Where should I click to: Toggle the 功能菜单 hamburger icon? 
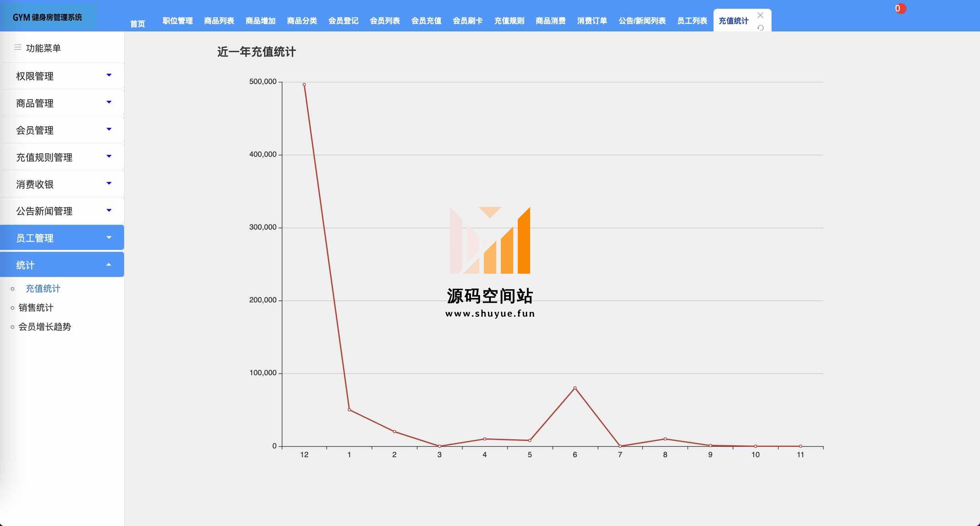[x=17, y=47]
